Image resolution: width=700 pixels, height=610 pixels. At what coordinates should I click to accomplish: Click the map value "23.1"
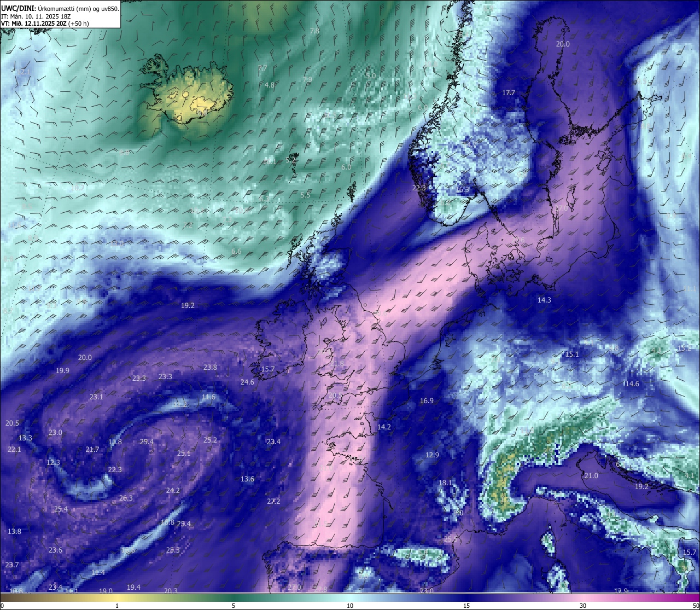[96, 397]
